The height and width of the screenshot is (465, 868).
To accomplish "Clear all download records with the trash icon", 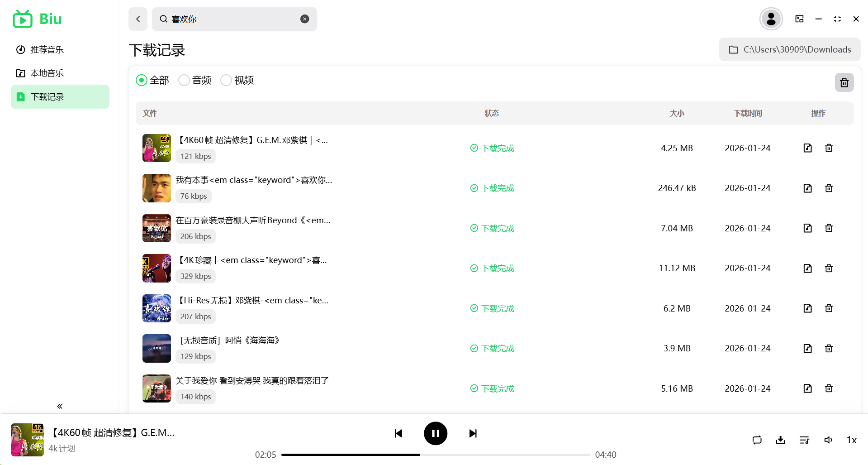I will (x=844, y=82).
